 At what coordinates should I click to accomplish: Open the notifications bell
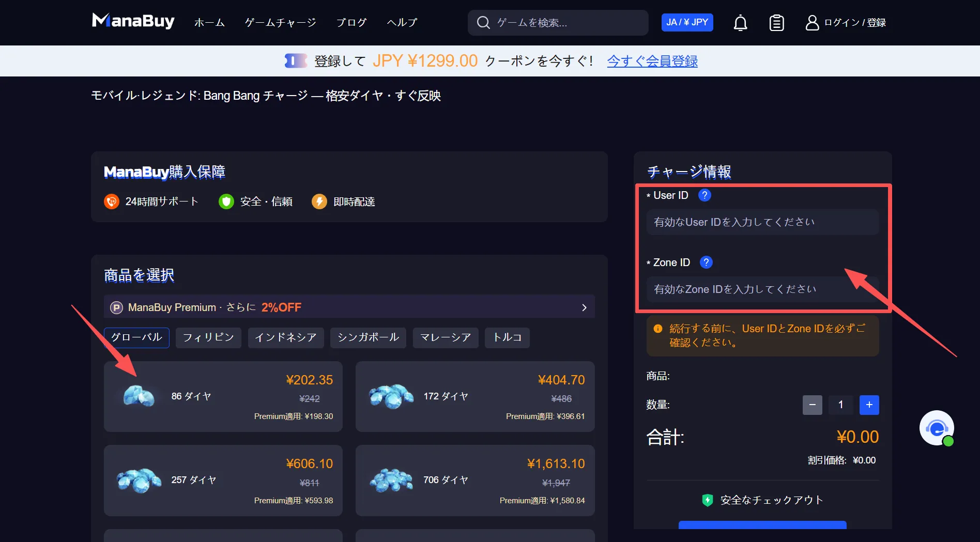741,23
